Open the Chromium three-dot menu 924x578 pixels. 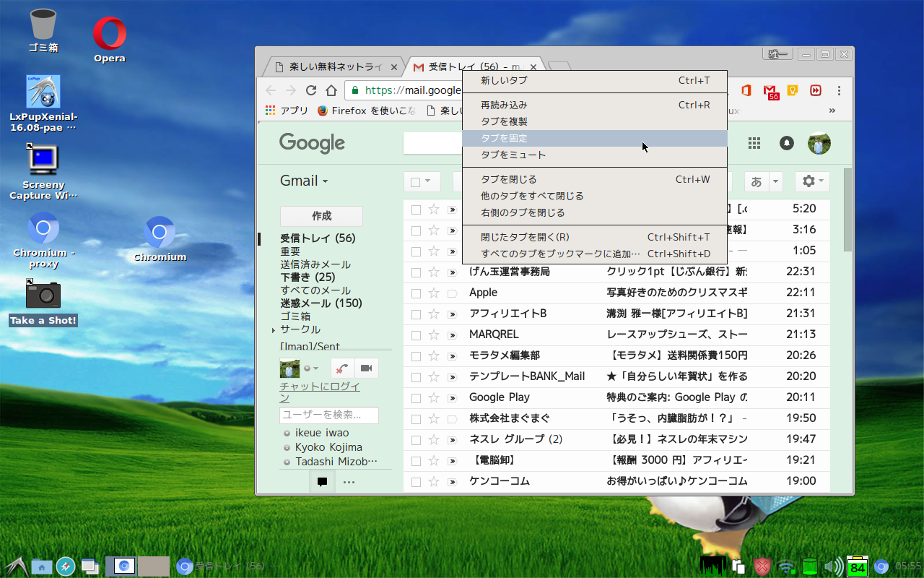coord(839,90)
